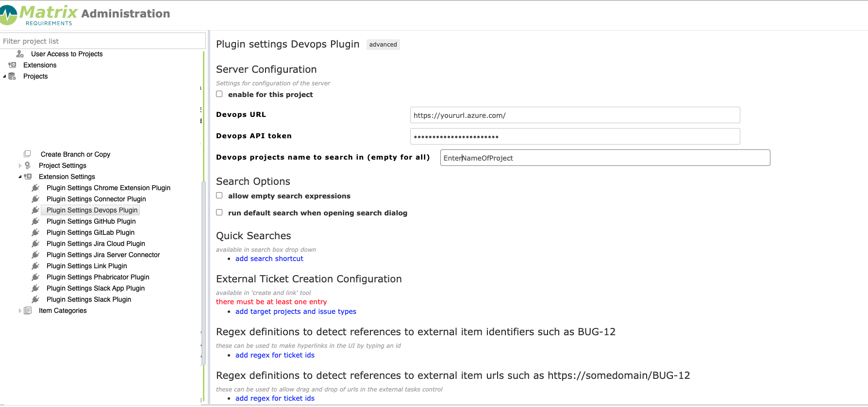Open Project Settings in the tree
The height and width of the screenshot is (407, 868).
coord(63,165)
